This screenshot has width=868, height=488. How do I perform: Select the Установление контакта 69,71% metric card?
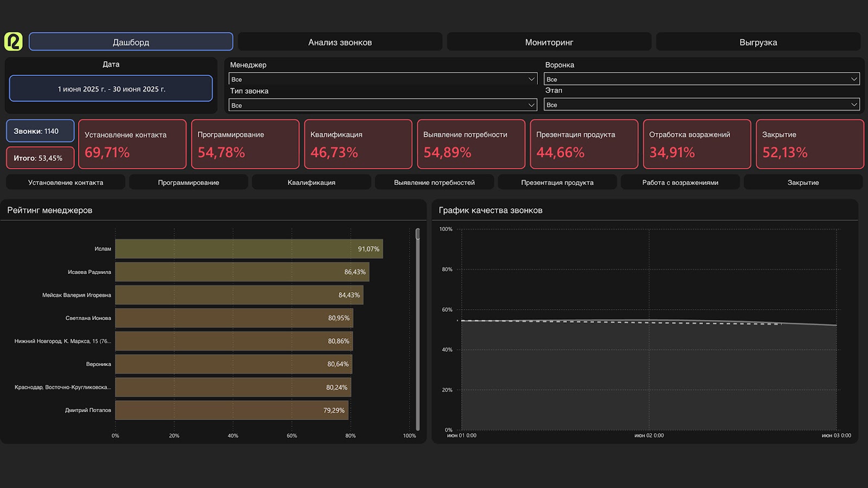[x=132, y=144]
